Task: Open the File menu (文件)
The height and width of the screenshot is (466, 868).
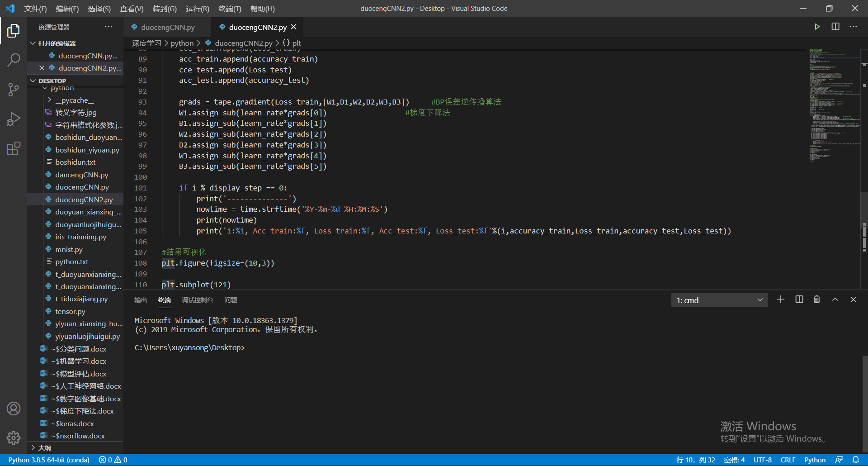Action: (x=35, y=9)
